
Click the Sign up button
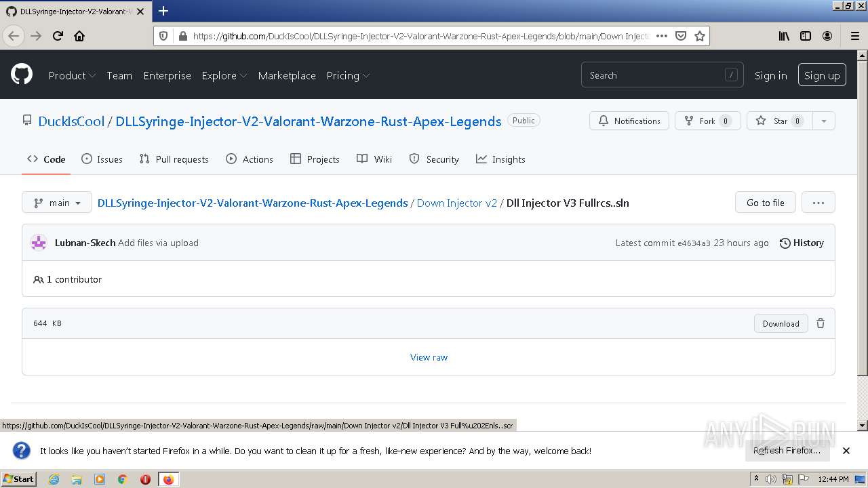[822, 75]
